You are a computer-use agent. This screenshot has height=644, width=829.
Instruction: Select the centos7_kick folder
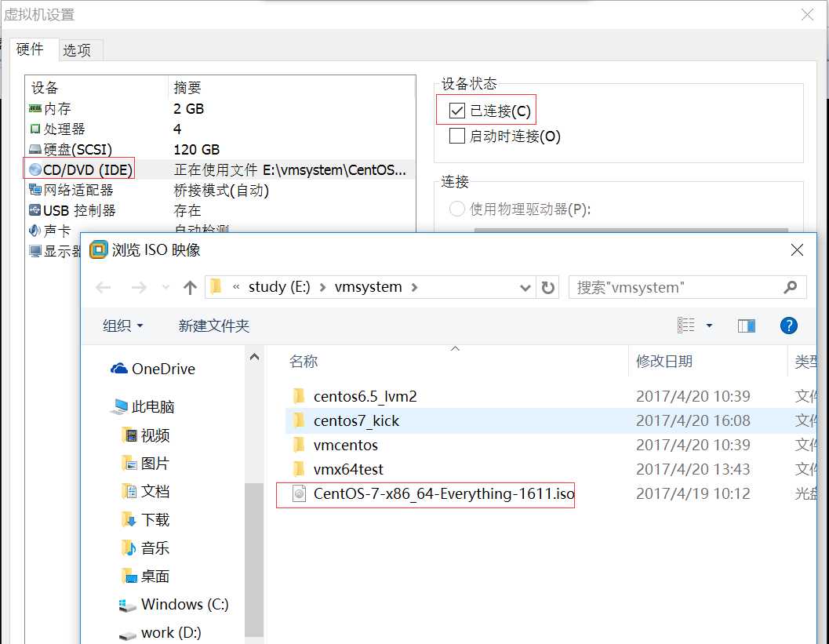click(x=356, y=420)
